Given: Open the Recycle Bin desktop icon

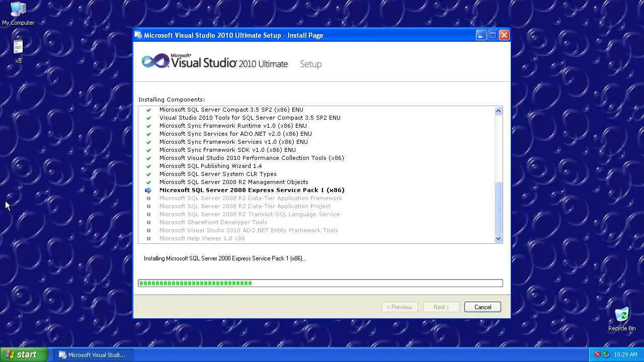Looking at the screenshot, I should pyautogui.click(x=622, y=319).
